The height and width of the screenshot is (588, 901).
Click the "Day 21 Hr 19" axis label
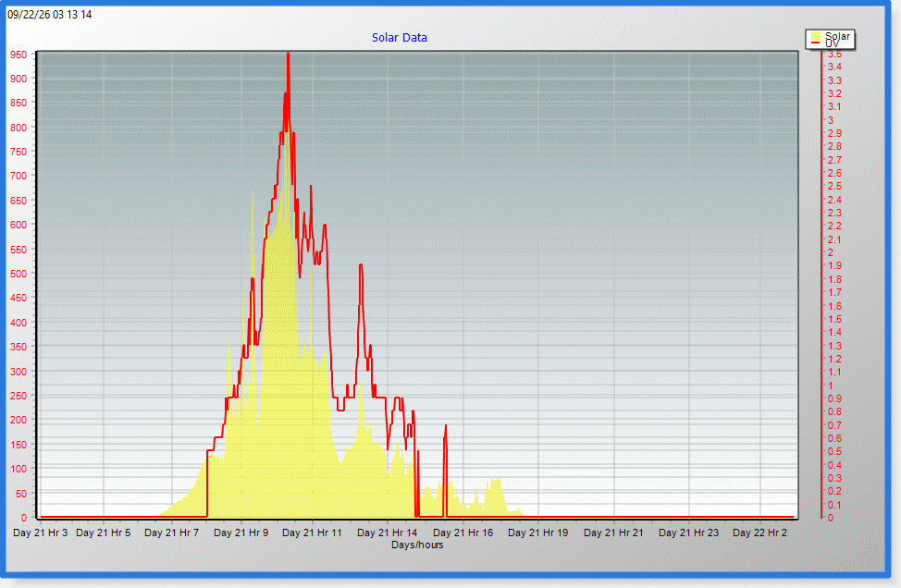(x=538, y=533)
